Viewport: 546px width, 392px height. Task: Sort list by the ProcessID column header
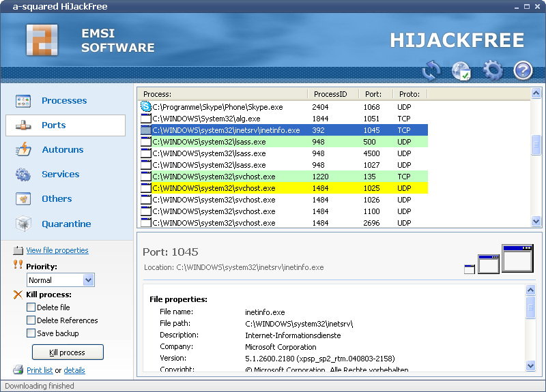tap(333, 94)
